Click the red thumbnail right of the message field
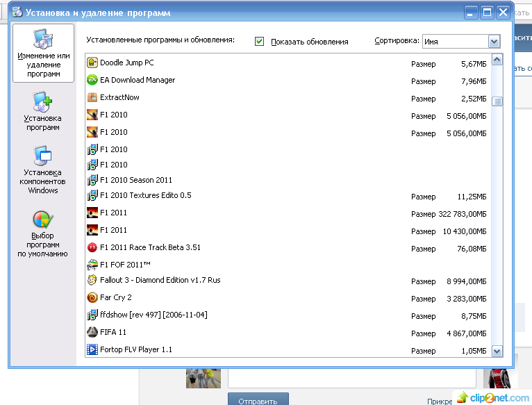The image size is (532, 405). 500,378
